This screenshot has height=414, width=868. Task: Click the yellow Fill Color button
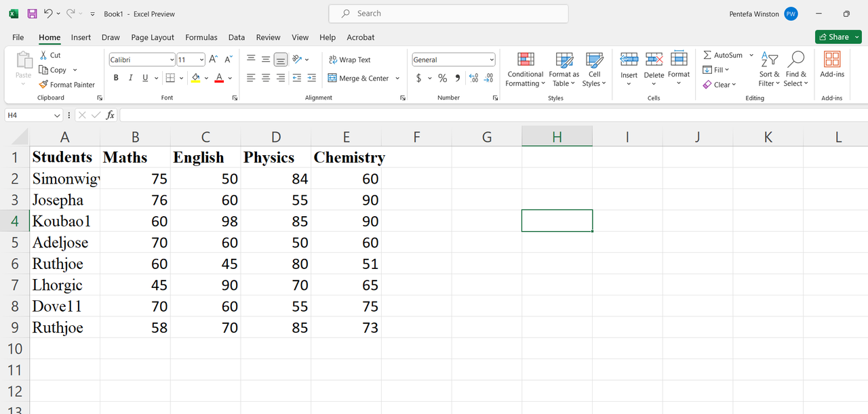click(195, 78)
